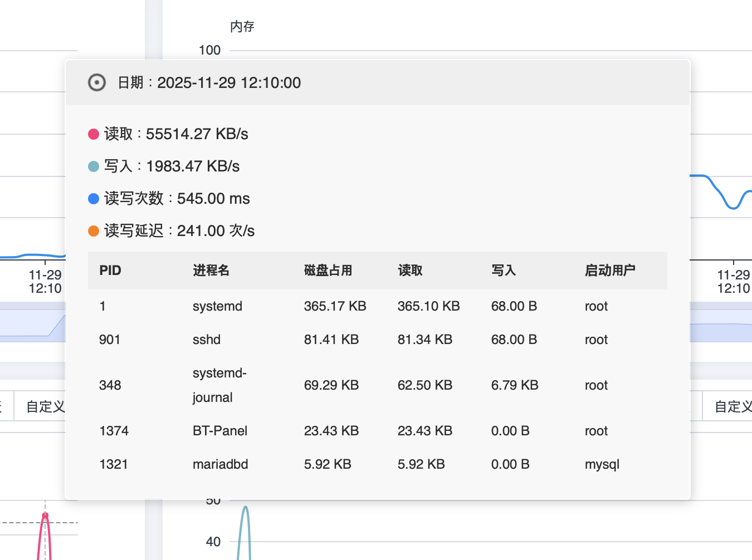
Task: Click the teal 写入 legend dot
Action: click(93, 166)
